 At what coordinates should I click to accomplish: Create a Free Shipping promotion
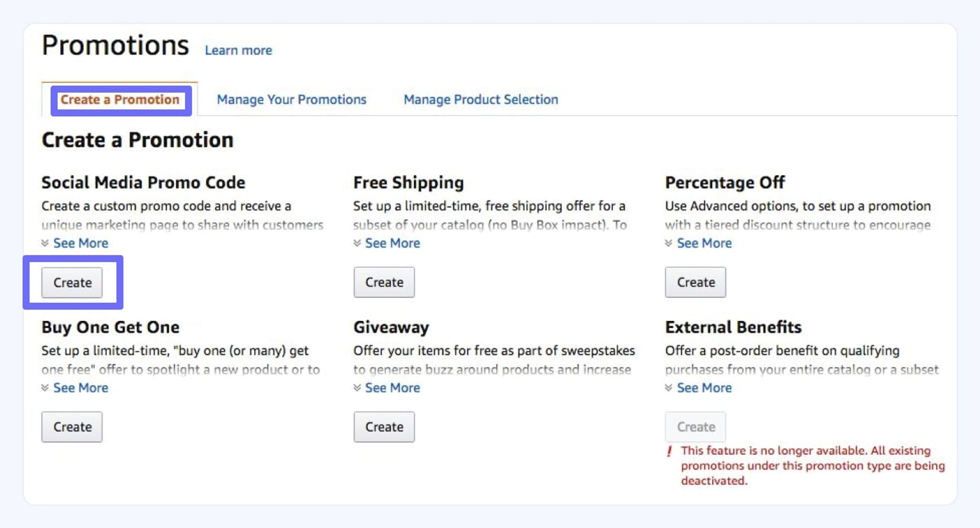[384, 282]
